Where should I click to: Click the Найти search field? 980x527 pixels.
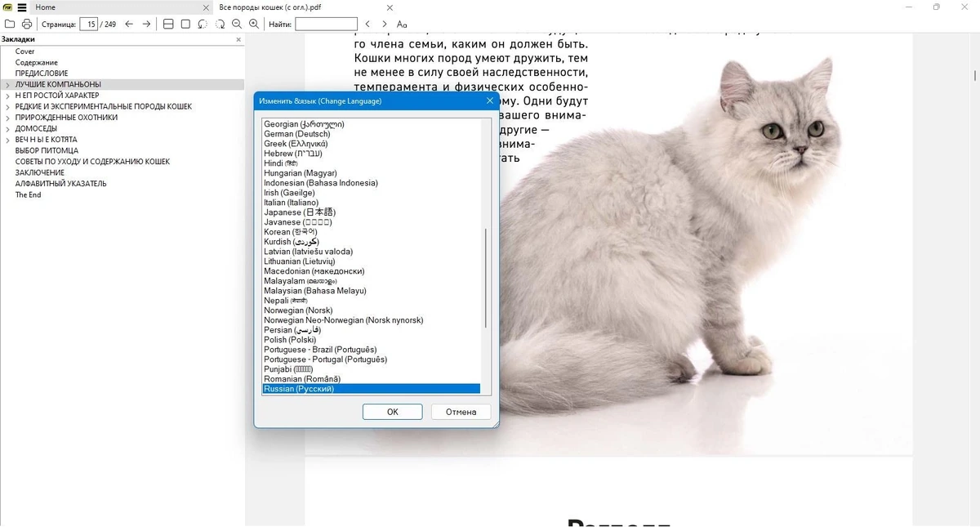pos(326,24)
